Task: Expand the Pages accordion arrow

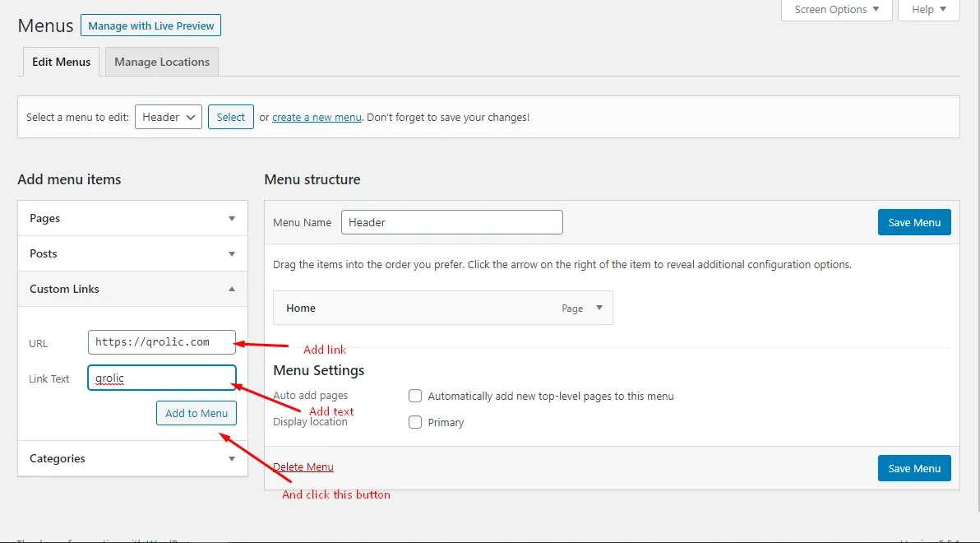Action: click(232, 219)
